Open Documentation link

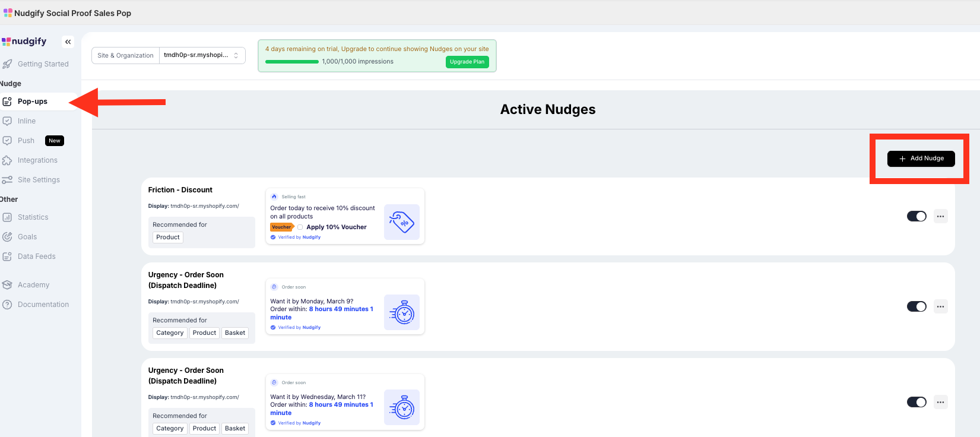tap(43, 305)
